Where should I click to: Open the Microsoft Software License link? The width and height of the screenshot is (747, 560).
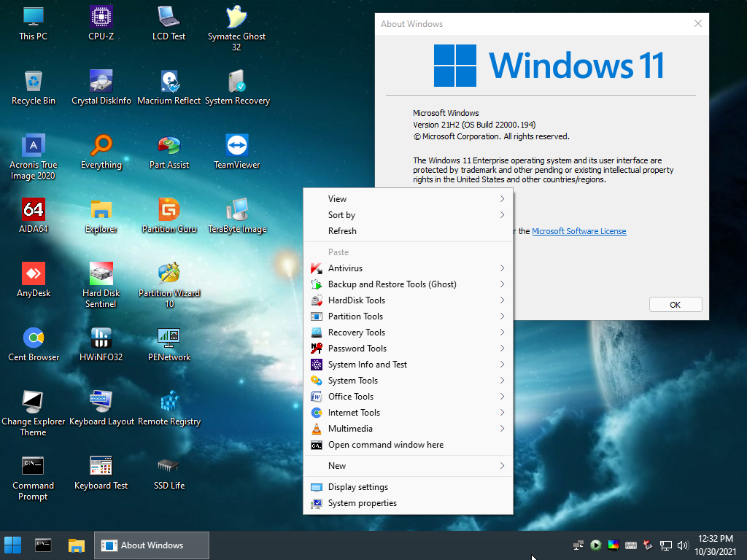pyautogui.click(x=578, y=231)
